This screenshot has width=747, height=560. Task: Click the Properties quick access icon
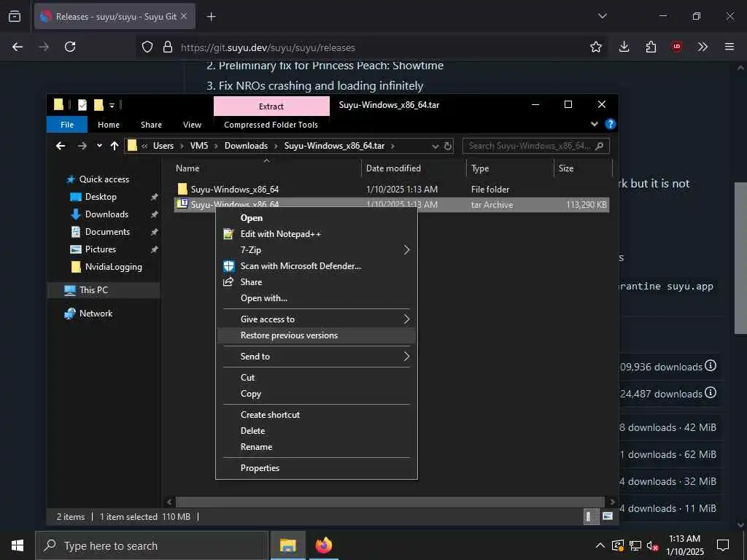82,105
